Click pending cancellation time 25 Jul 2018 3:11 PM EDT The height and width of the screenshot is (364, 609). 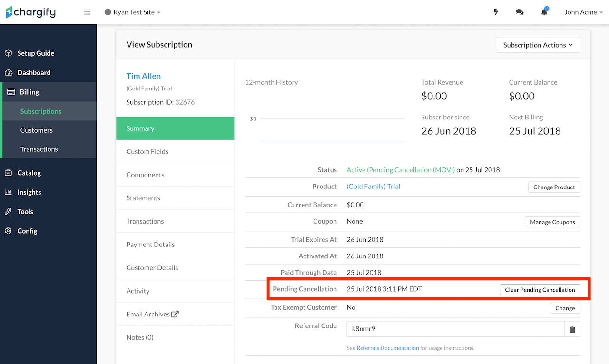[384, 289]
